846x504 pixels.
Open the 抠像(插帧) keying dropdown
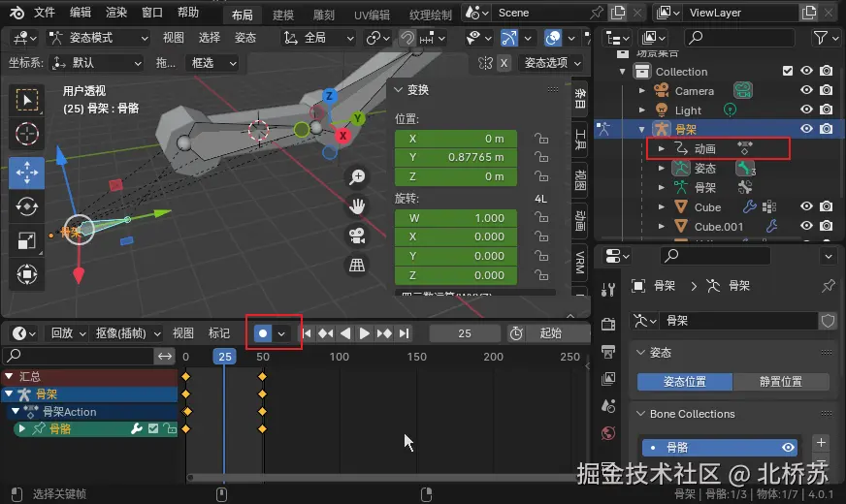tap(128, 333)
